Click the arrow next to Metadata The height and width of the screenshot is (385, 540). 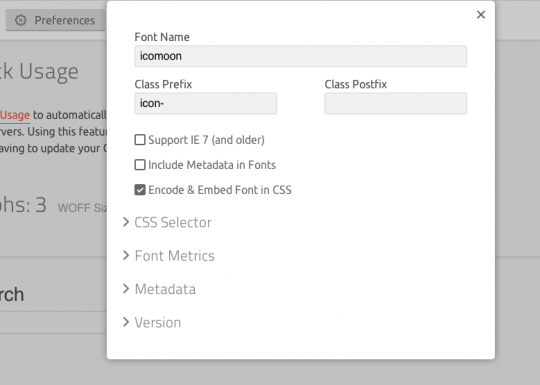coord(126,289)
